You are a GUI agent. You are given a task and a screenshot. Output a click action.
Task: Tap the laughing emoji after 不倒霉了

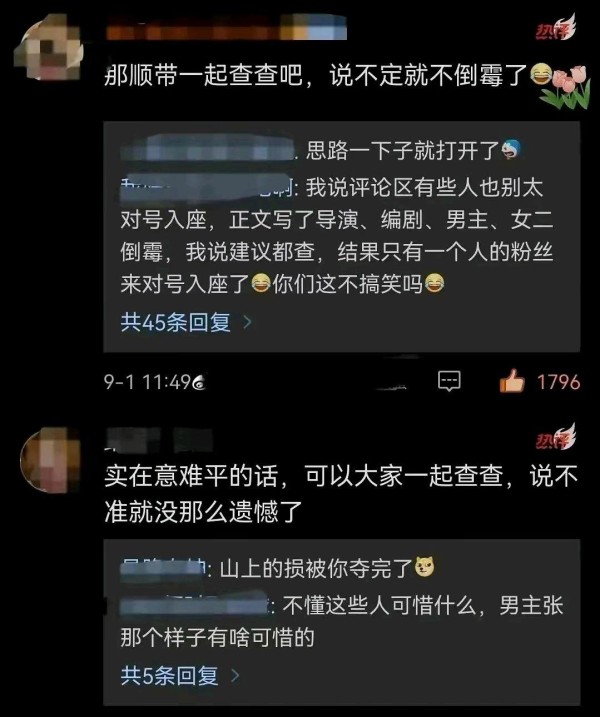point(541,75)
